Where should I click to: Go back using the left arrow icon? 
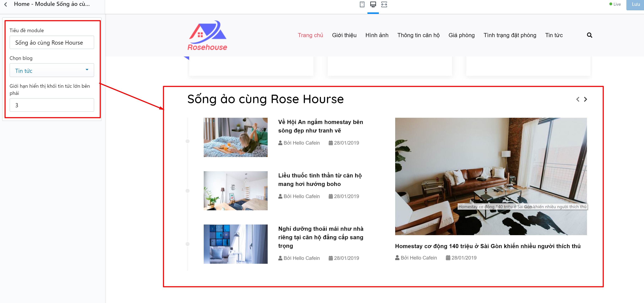point(6,4)
